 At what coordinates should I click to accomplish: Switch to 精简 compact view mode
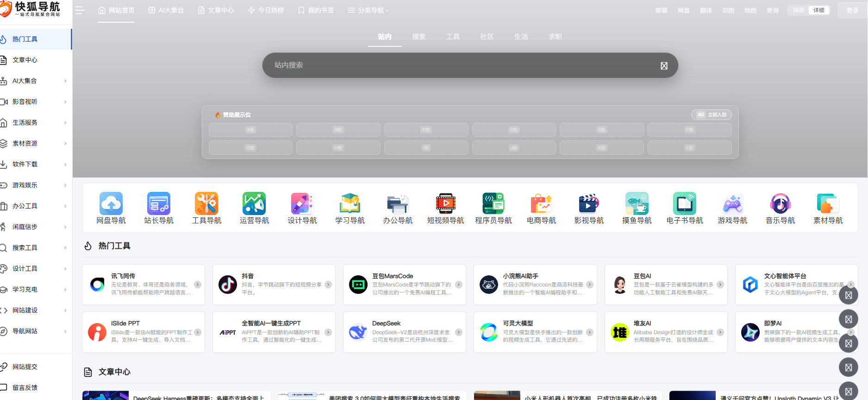798,10
